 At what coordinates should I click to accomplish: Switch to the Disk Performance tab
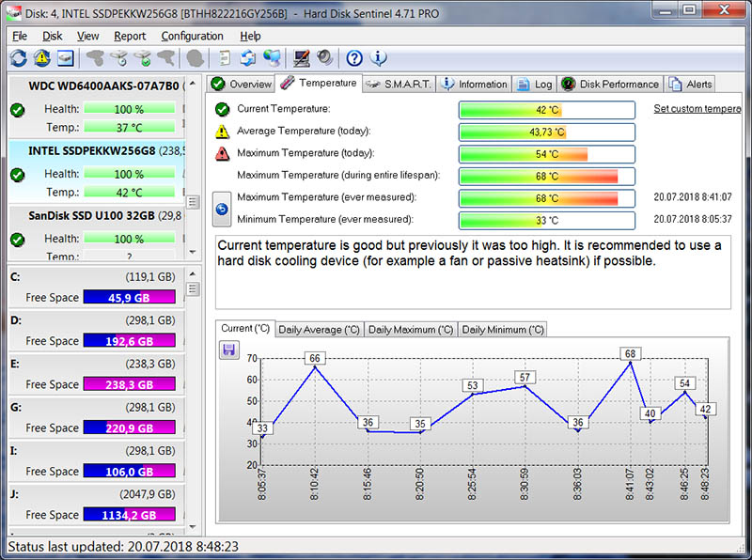pyautogui.click(x=610, y=84)
